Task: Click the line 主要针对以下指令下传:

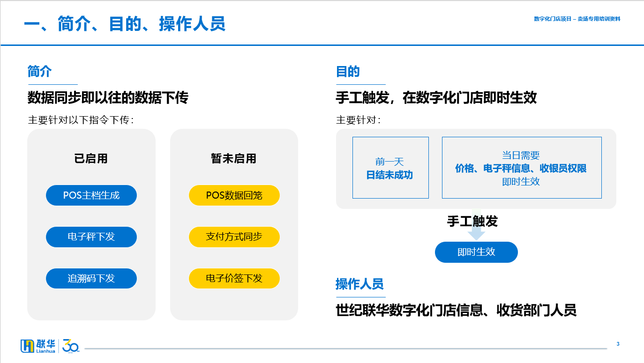Action: [81, 120]
